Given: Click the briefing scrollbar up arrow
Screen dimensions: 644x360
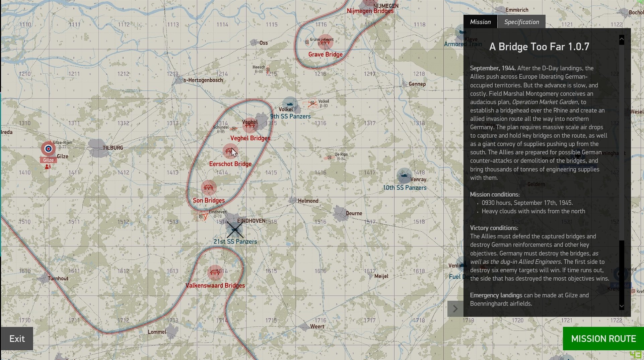Looking at the screenshot, I should [622, 40].
